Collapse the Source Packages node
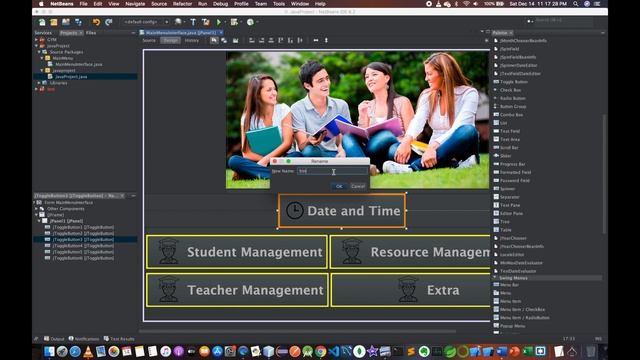Viewport: 640px width, 360px height. click(x=40, y=52)
